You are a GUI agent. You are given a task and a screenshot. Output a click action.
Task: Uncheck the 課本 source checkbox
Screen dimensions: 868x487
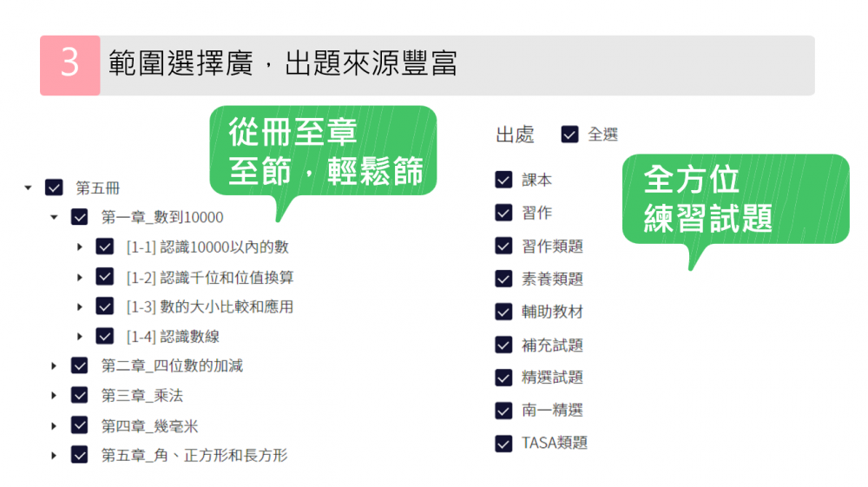coord(503,180)
